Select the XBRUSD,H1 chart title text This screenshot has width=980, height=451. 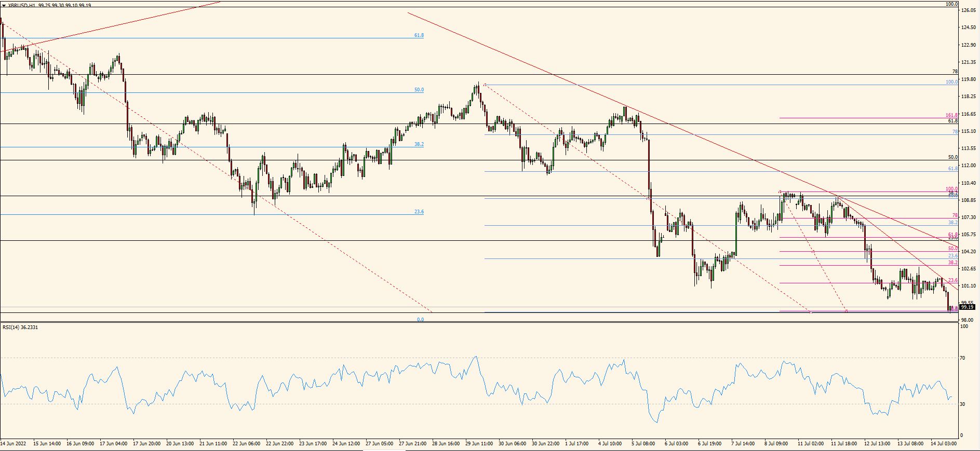tap(22, 5)
